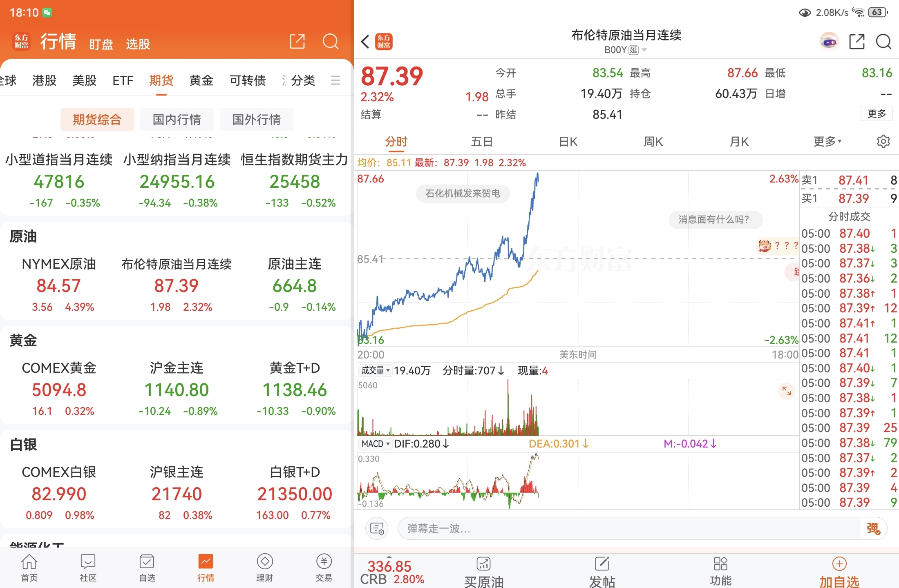The image size is (899, 588).
Task: Tap the AI assistant robot avatar icon
Action: click(x=829, y=42)
